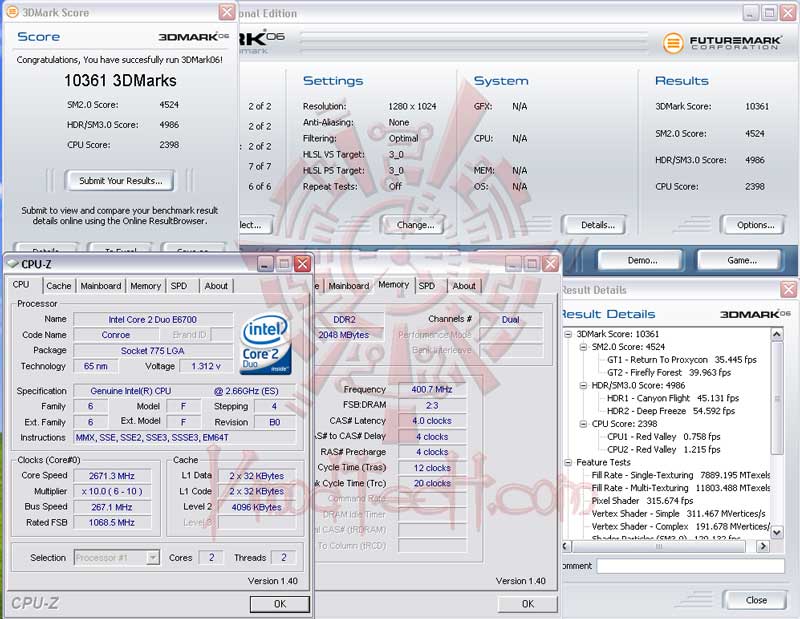Click the CPU-Z title bar app icon
This screenshot has width=800, height=619.
tap(13, 264)
